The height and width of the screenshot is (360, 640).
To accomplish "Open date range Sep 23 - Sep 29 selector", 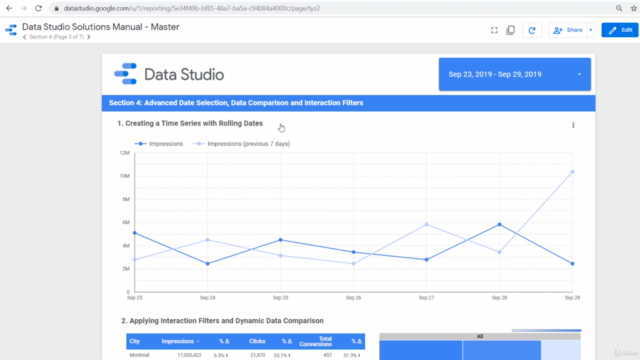I will tap(515, 74).
